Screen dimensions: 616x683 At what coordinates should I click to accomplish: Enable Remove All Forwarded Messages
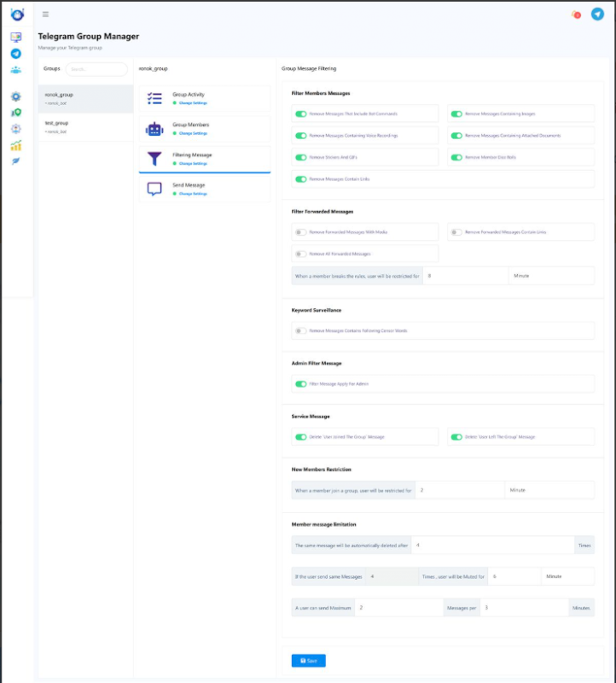pos(301,254)
